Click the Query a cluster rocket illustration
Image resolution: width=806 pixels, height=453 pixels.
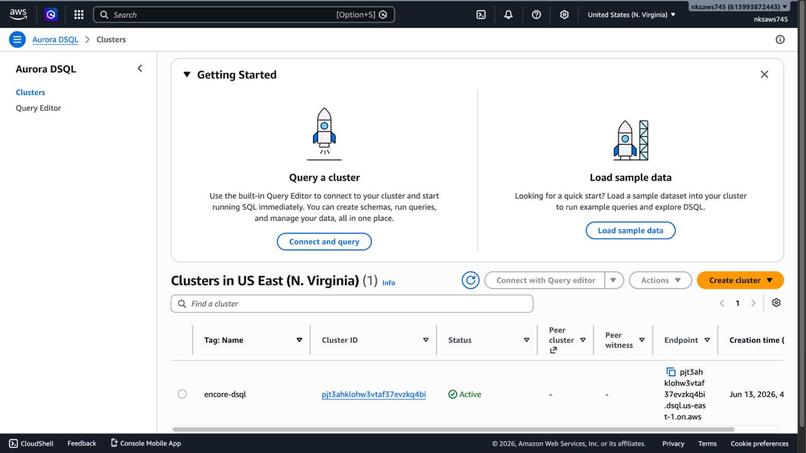(324, 134)
